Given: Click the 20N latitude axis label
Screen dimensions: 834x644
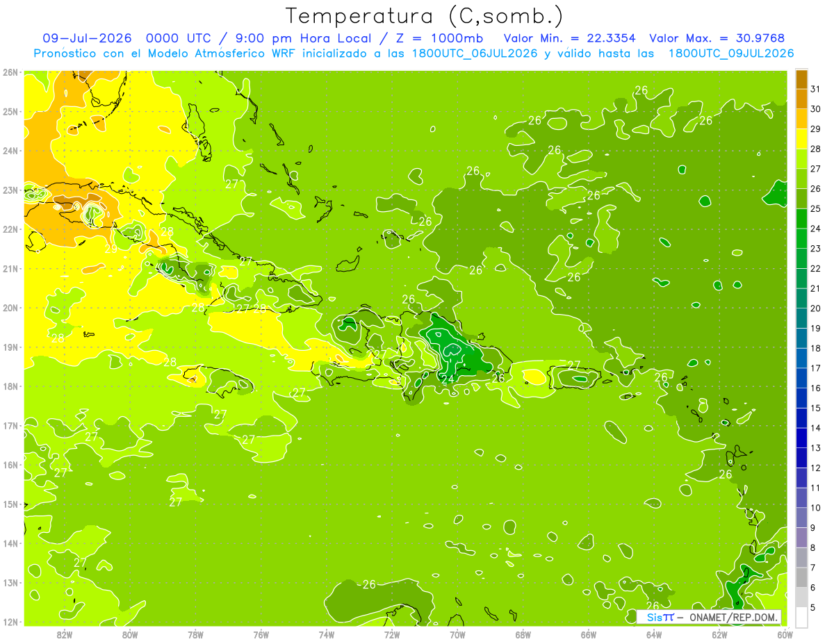Looking at the screenshot, I should [x=10, y=308].
